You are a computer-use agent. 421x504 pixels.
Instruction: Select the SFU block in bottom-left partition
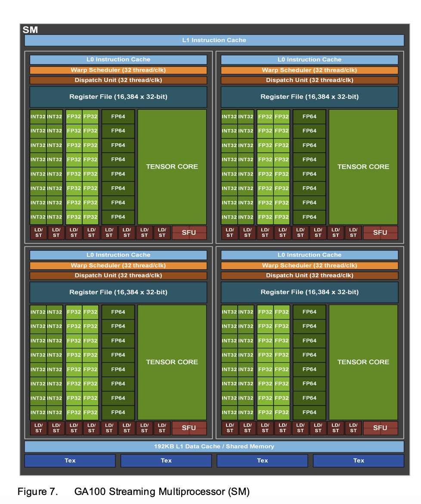click(x=189, y=428)
